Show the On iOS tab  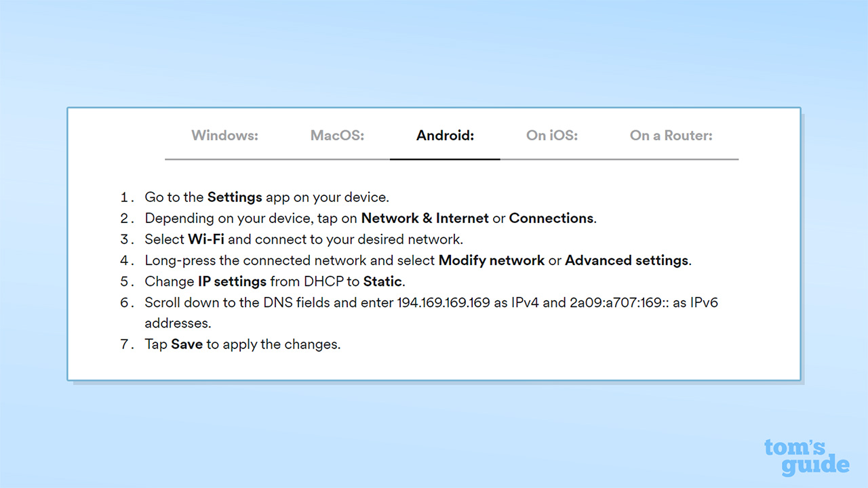coord(552,136)
